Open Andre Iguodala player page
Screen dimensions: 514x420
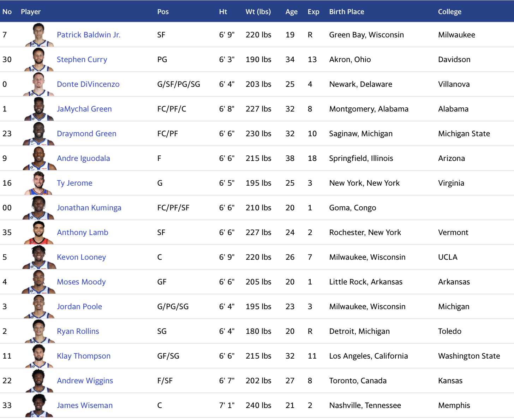pyautogui.click(x=83, y=158)
